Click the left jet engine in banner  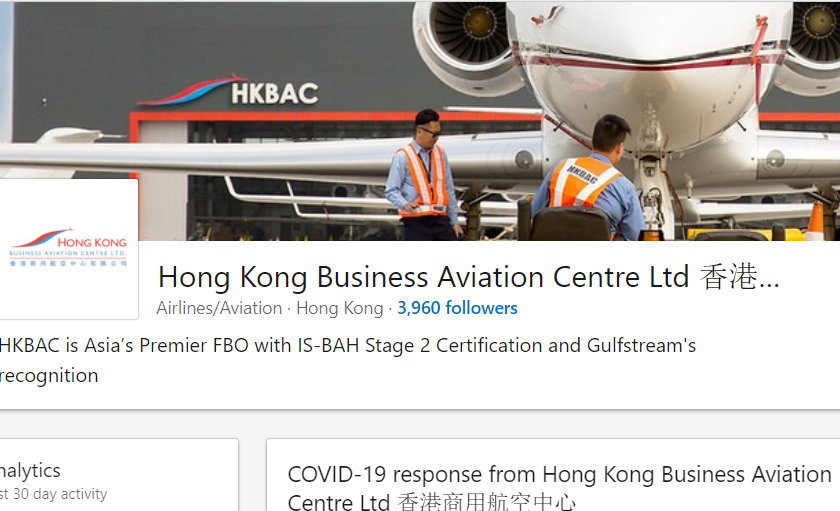(461, 45)
